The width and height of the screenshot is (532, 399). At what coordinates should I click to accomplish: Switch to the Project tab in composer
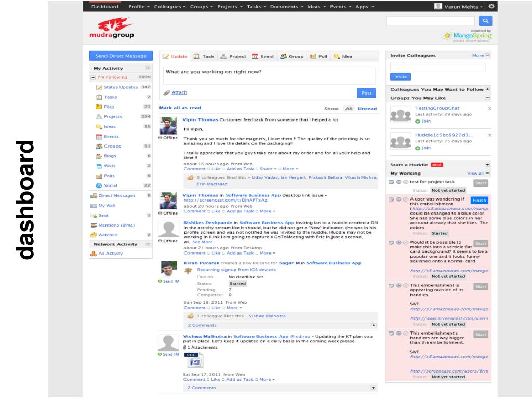point(233,56)
